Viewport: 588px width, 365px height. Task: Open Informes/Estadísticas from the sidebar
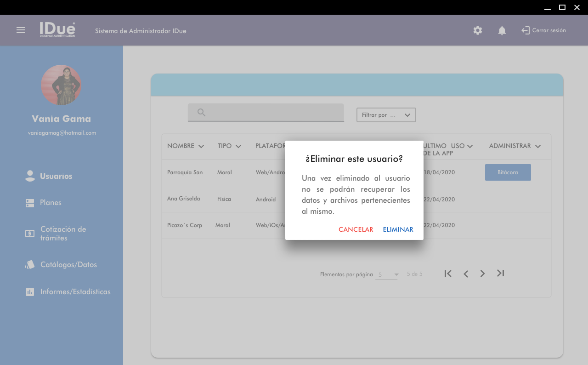click(75, 292)
